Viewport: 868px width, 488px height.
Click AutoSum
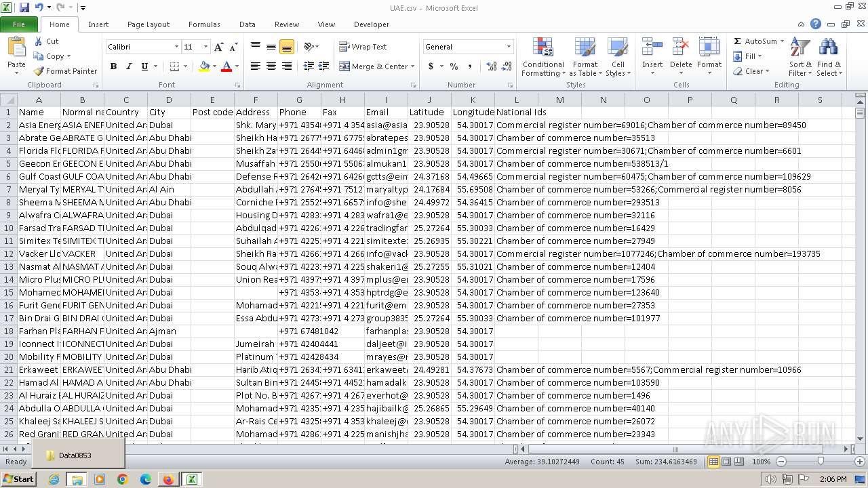click(x=755, y=41)
